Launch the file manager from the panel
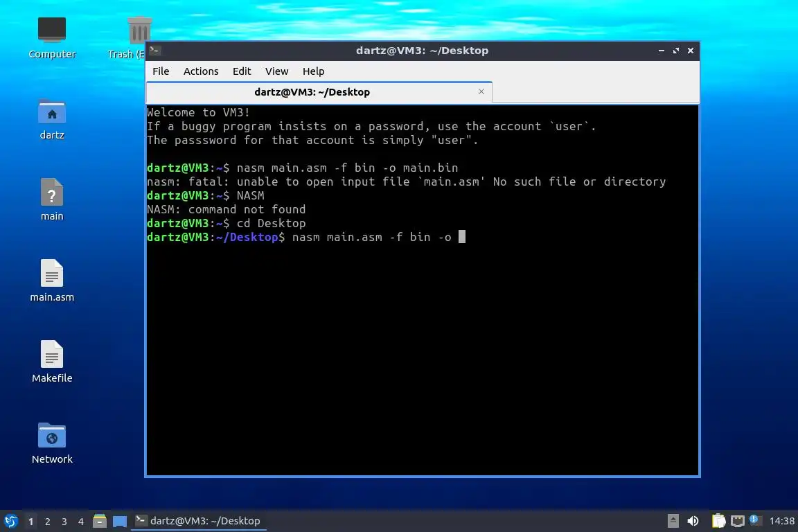The height and width of the screenshot is (532, 798). (100, 521)
